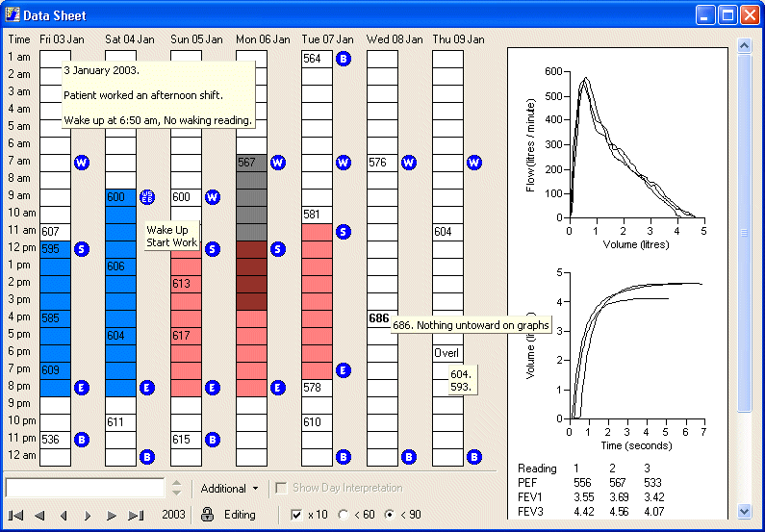Click the Wake marker on Thu 09 Jan

click(474, 163)
